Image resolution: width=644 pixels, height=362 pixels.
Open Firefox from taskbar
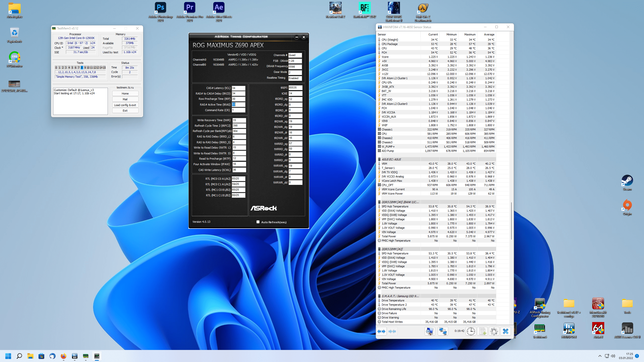pyautogui.click(x=63, y=356)
